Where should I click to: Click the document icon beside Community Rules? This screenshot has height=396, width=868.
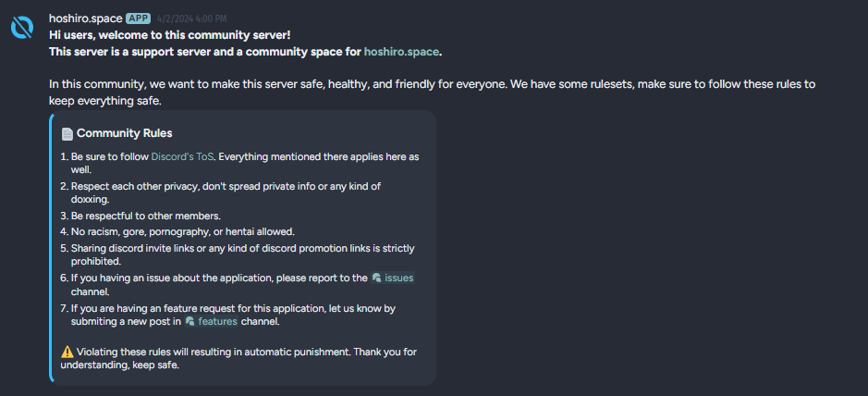click(x=67, y=133)
